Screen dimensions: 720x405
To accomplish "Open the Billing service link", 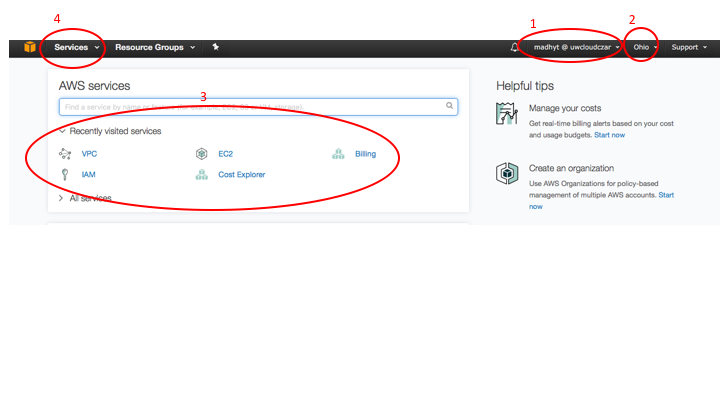I will [x=366, y=154].
